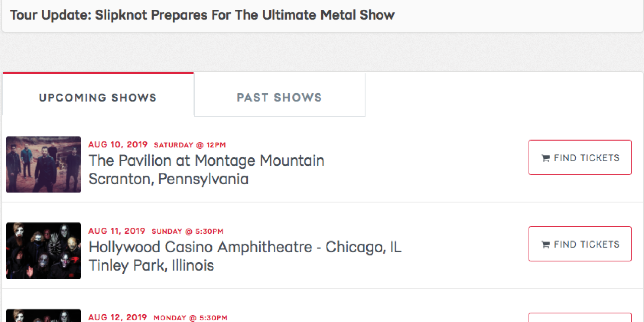
Task: Click the Tinley Park, Illinois location text
Action: [x=151, y=266]
